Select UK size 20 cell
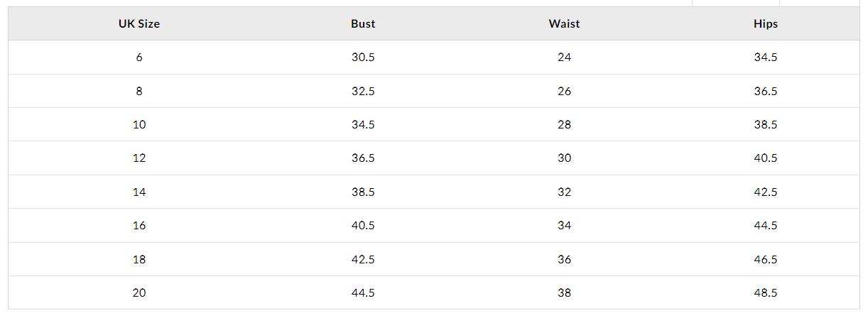This screenshot has width=868, height=318. (x=139, y=292)
